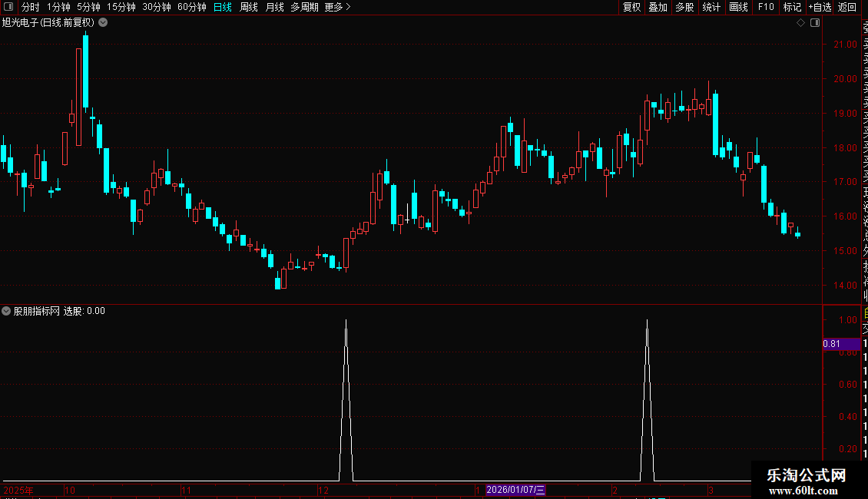Select the 60分钟 period
The image size is (868, 499).
(x=192, y=7)
